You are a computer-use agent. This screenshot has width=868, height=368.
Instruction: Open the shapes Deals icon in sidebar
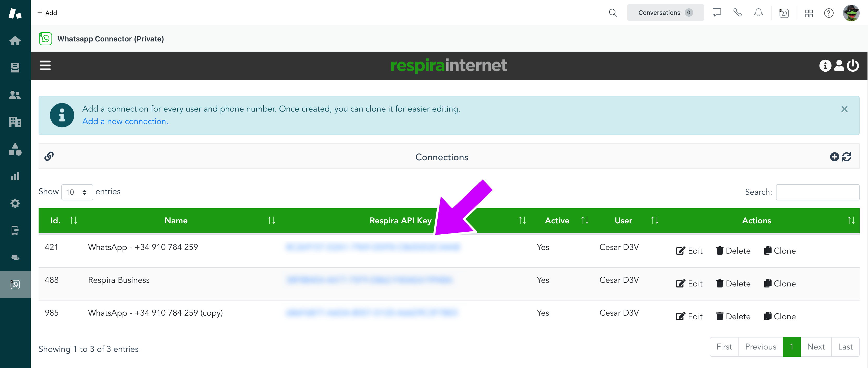15,149
